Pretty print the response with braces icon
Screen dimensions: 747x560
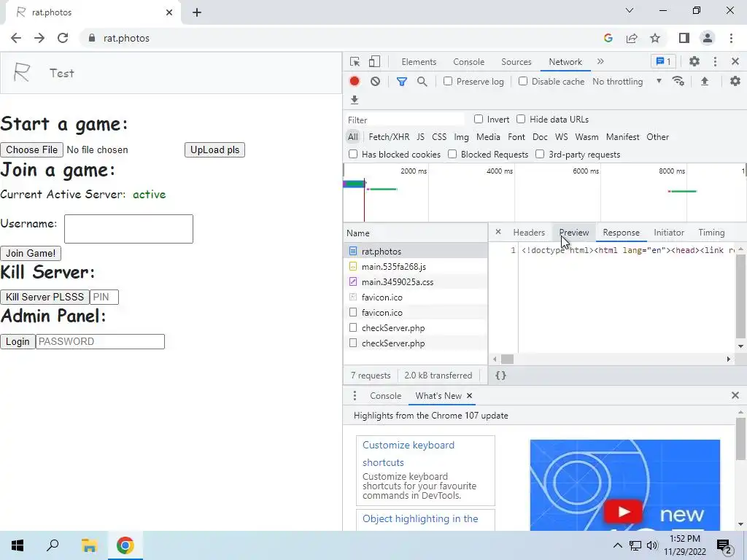500,376
